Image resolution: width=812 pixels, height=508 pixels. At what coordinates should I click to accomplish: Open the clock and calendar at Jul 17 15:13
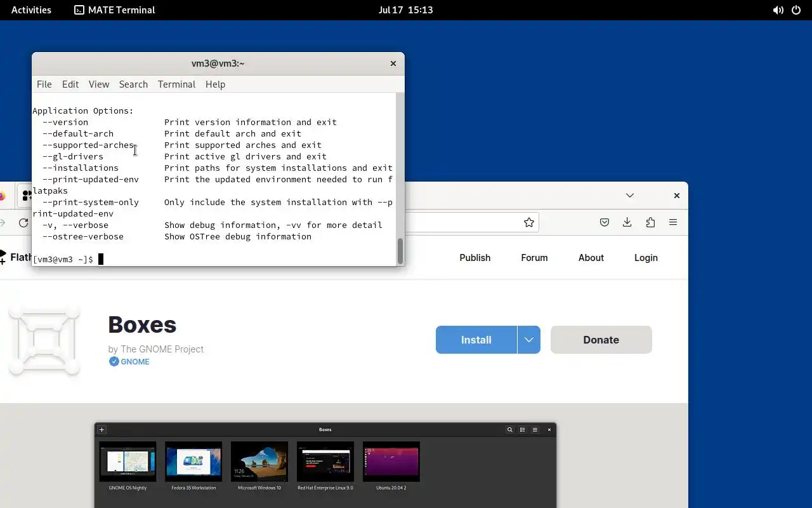405,10
